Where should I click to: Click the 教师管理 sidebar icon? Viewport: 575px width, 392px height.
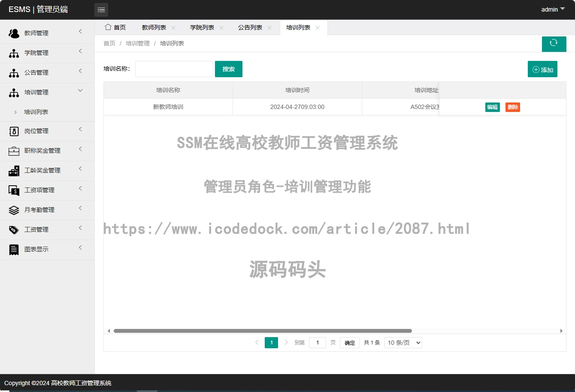pos(14,33)
